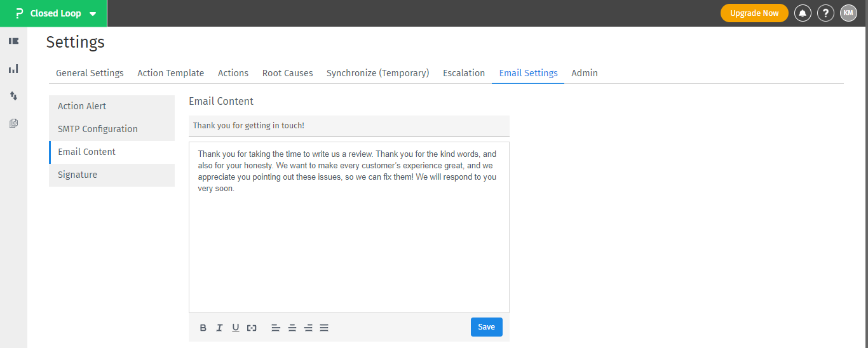
Task: Open the Signature settings section
Action: pos(112,175)
